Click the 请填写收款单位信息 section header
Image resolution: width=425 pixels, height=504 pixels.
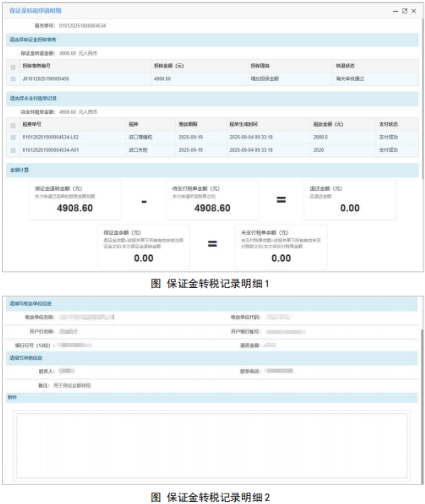point(212,304)
